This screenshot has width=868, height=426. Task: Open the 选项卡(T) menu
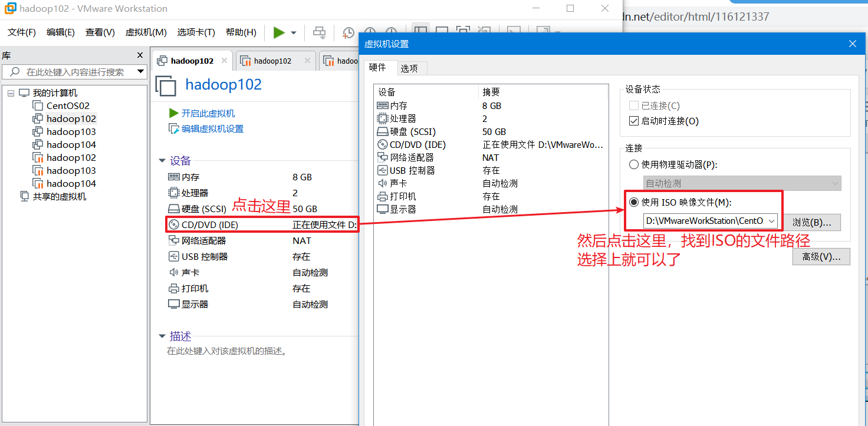[x=196, y=32]
